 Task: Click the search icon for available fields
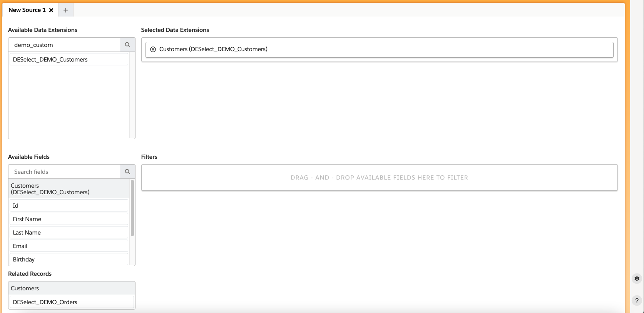[127, 172]
